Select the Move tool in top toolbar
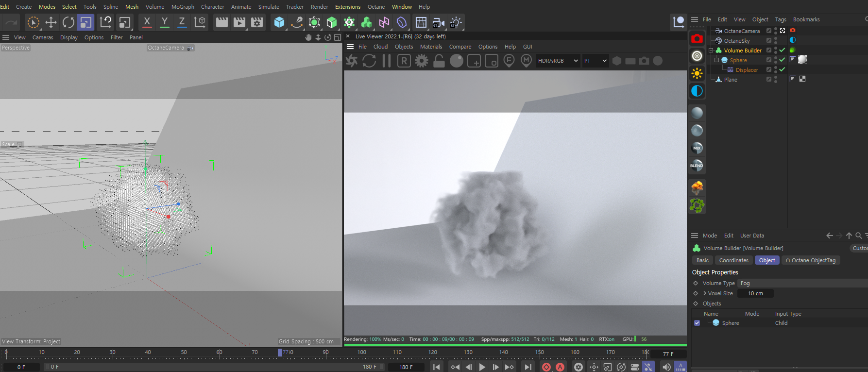 click(x=51, y=22)
